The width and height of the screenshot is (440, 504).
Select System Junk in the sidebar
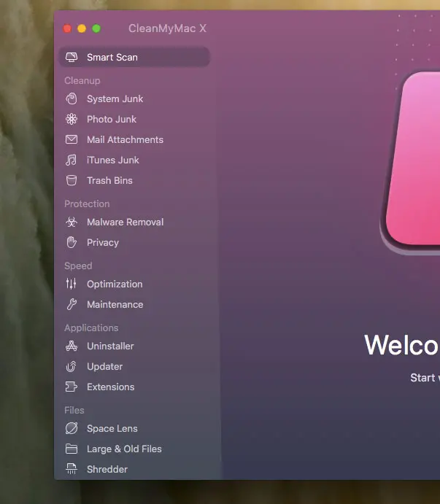[x=115, y=98]
